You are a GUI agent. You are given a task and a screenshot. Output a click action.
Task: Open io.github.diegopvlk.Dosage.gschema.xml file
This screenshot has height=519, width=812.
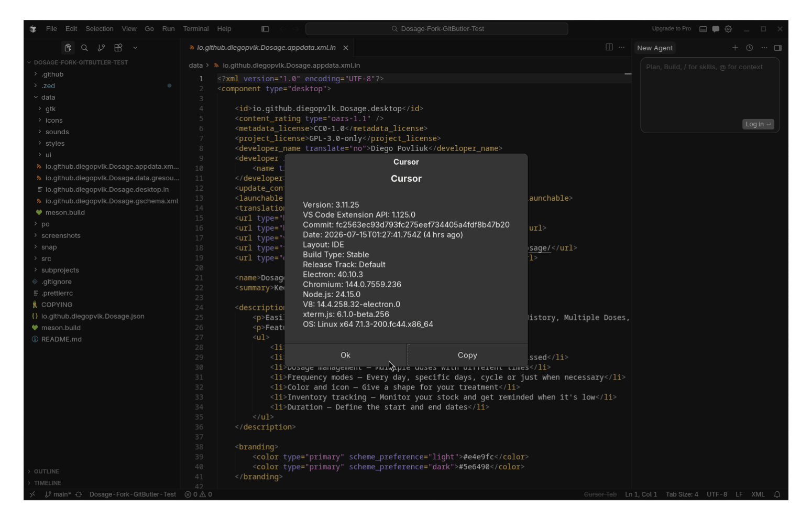(x=112, y=201)
